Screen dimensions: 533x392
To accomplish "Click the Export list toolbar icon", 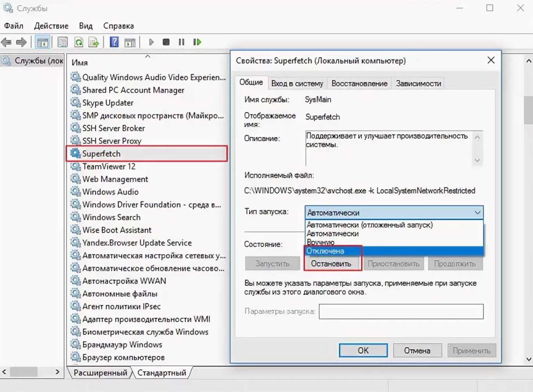I will (x=94, y=42).
